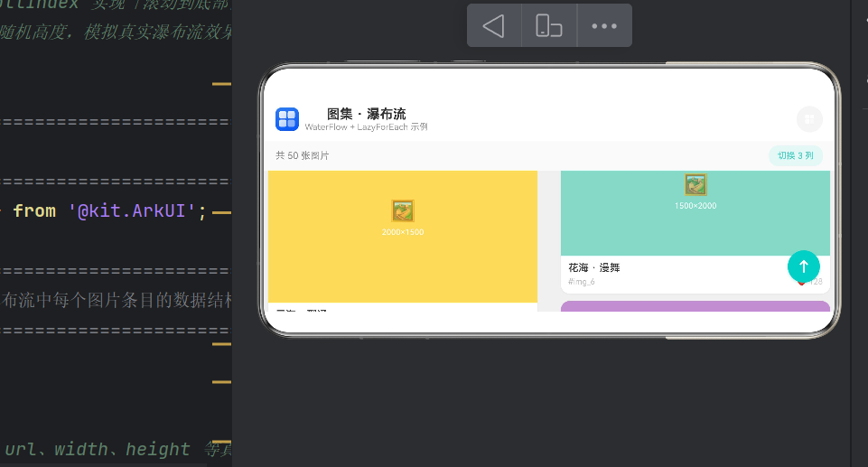Screen dimensions: 868x467
Task: Click the '@kit.ArkUI' string in code
Action: pos(132,210)
